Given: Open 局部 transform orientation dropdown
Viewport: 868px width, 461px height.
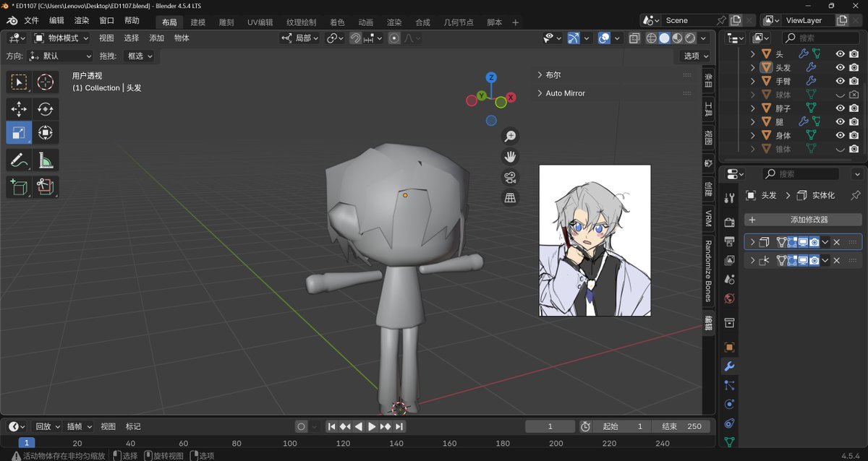Looking at the screenshot, I should 300,38.
